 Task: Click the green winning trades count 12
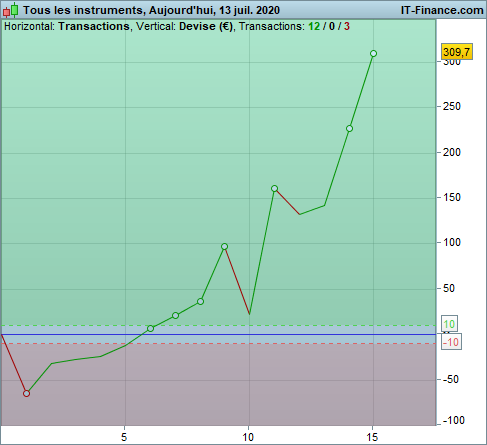point(314,26)
